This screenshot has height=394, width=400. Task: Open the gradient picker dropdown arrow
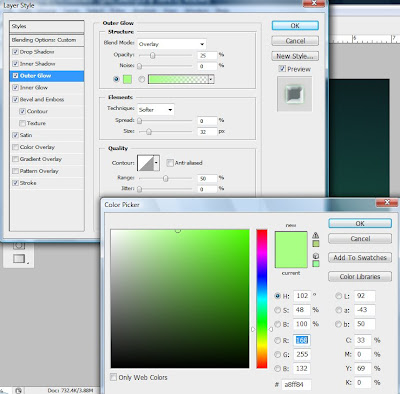point(211,79)
